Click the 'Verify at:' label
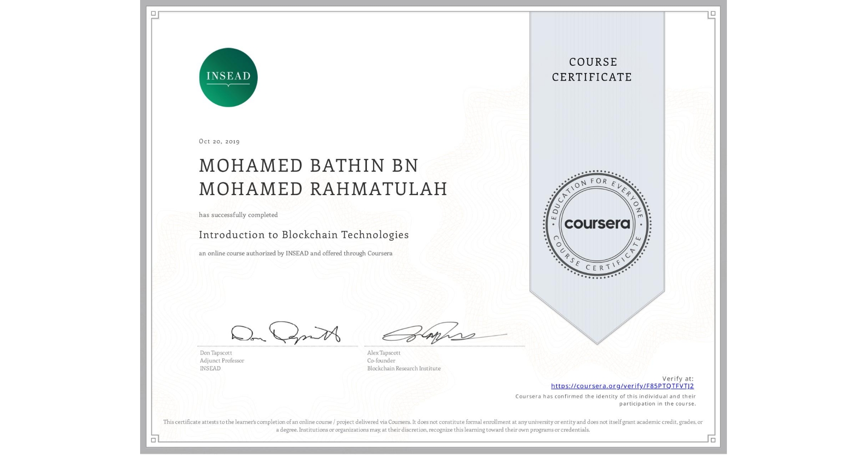Screen dimensions: 868x455 click(678, 379)
